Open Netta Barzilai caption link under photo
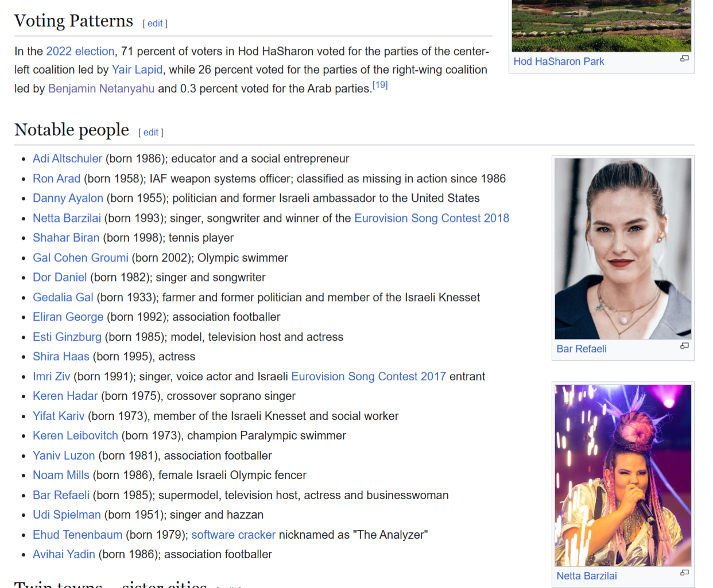Viewport: 713px width, 588px height. pyautogui.click(x=586, y=576)
